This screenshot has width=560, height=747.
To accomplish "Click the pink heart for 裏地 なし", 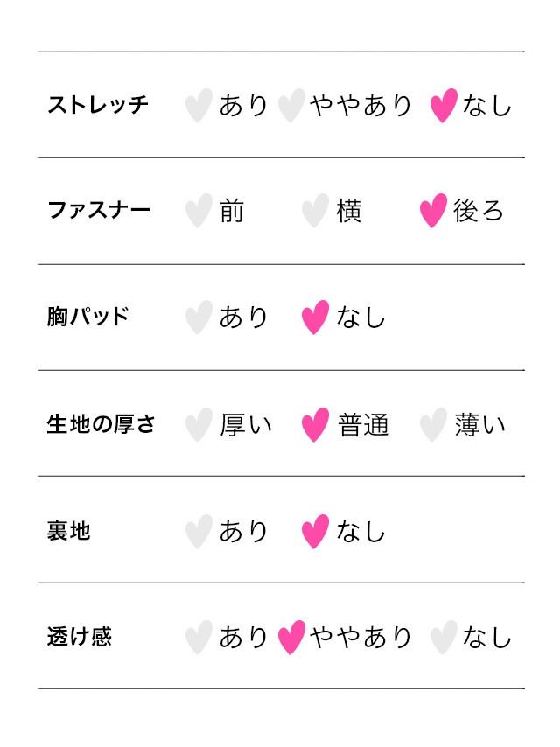I will click(315, 532).
